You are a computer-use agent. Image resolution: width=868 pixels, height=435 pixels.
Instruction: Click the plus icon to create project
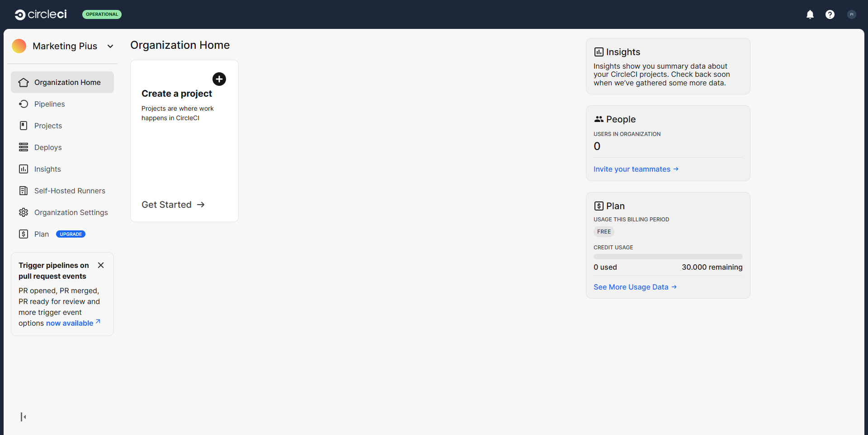click(219, 79)
